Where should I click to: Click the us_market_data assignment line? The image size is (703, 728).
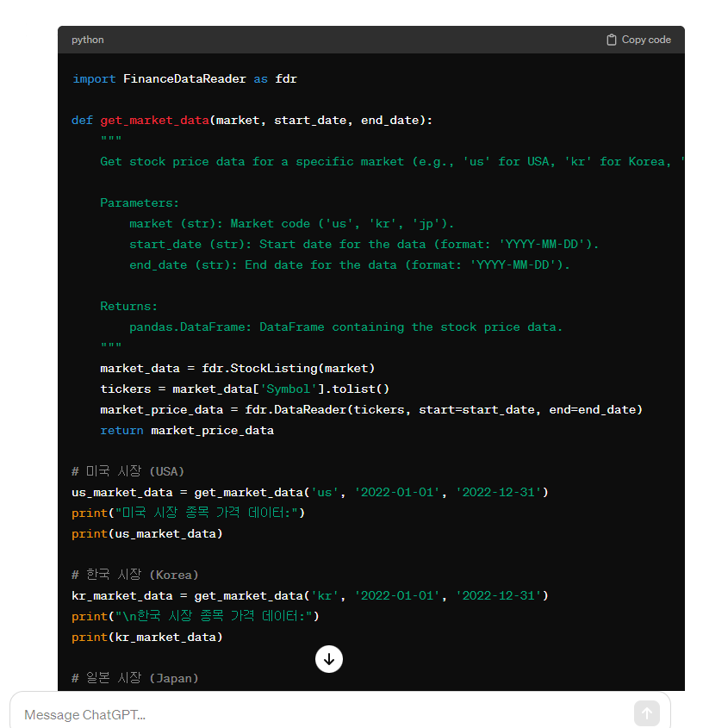[310, 492]
